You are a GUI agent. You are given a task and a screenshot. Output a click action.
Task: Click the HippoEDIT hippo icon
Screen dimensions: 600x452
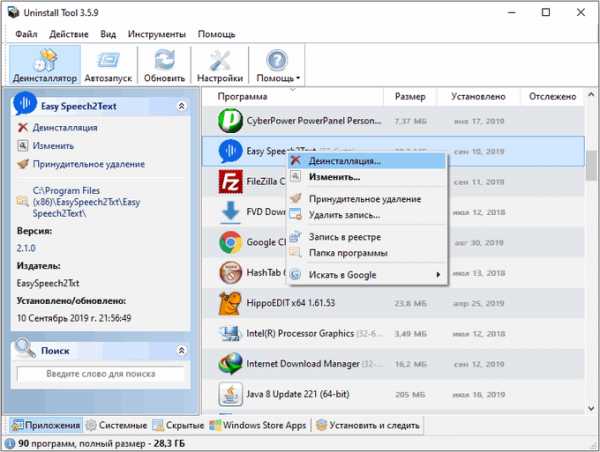[x=230, y=303]
